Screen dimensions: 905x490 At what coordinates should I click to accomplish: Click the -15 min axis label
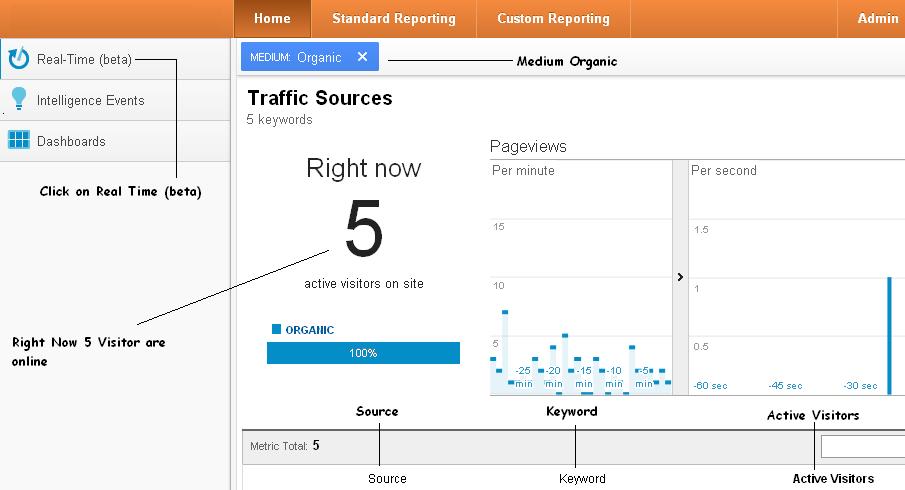coord(584,377)
